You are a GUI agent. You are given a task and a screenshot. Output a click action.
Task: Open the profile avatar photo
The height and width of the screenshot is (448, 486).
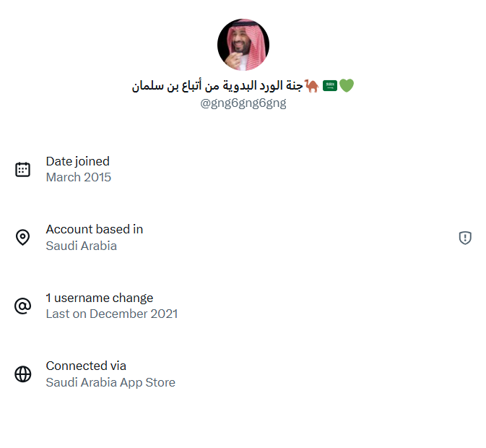point(243,45)
